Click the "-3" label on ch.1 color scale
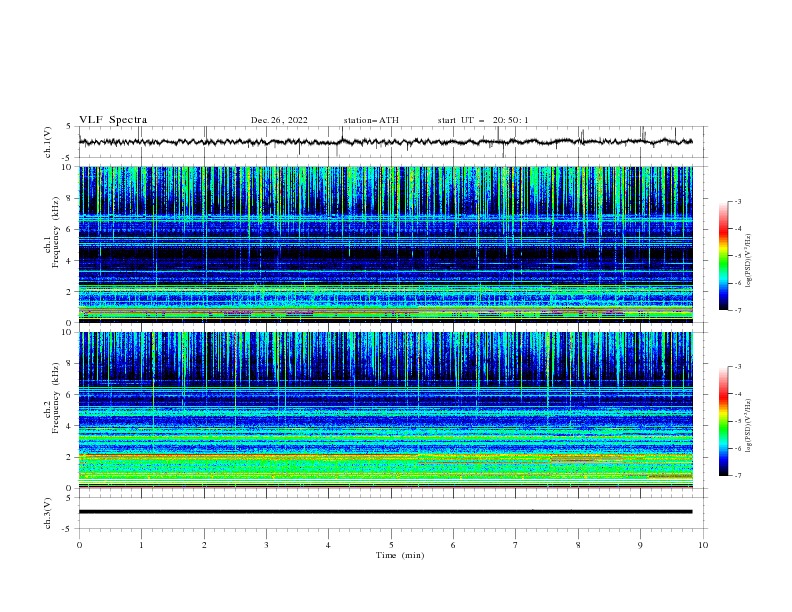This screenshot has width=792, height=612. 737,201
